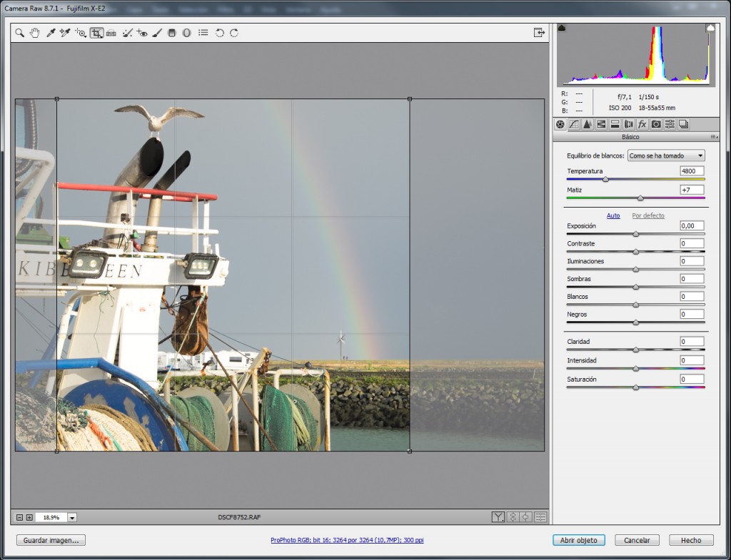Screen dimensions: 731x560
Task: Select the Radial Filter tool
Action: [x=186, y=33]
